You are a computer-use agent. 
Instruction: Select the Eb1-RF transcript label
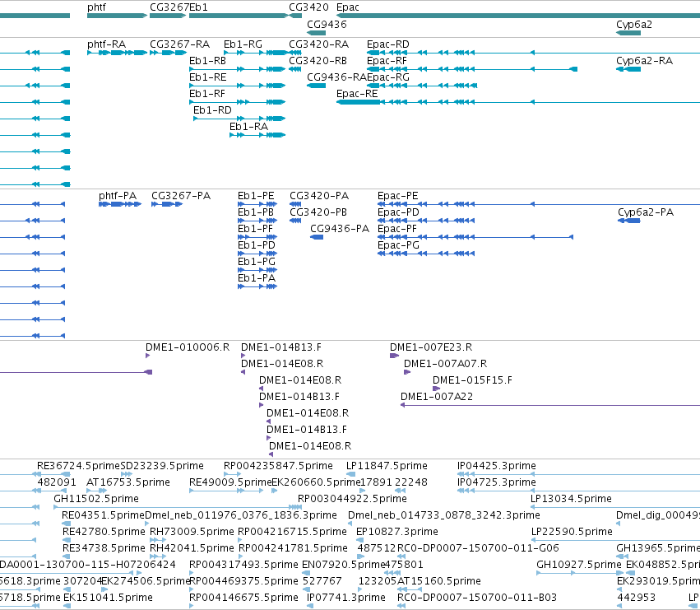[x=207, y=94]
